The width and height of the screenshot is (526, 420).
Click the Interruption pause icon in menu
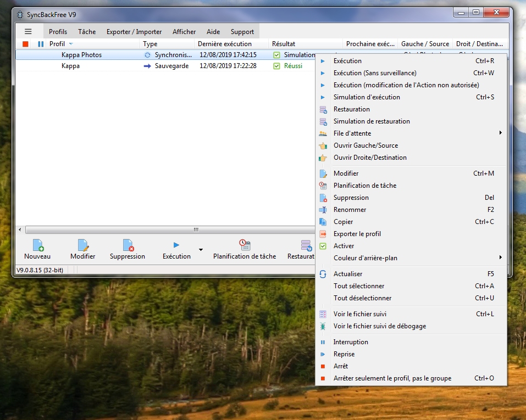click(x=323, y=342)
